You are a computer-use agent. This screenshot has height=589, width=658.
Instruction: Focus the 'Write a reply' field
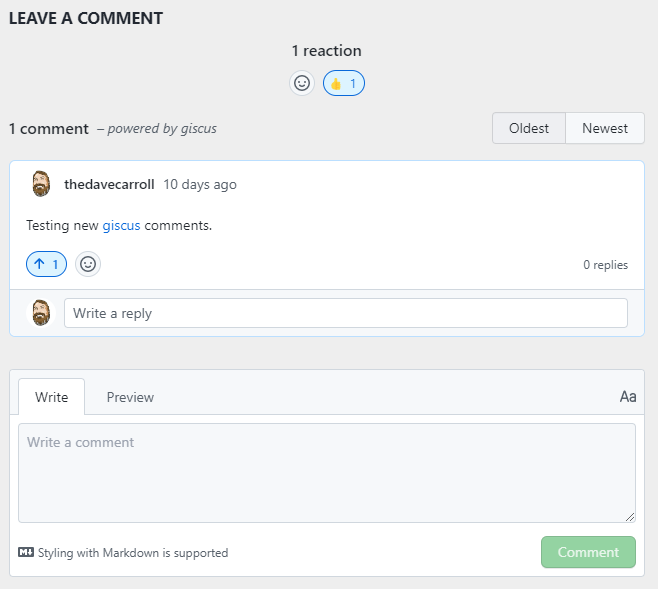tap(345, 313)
